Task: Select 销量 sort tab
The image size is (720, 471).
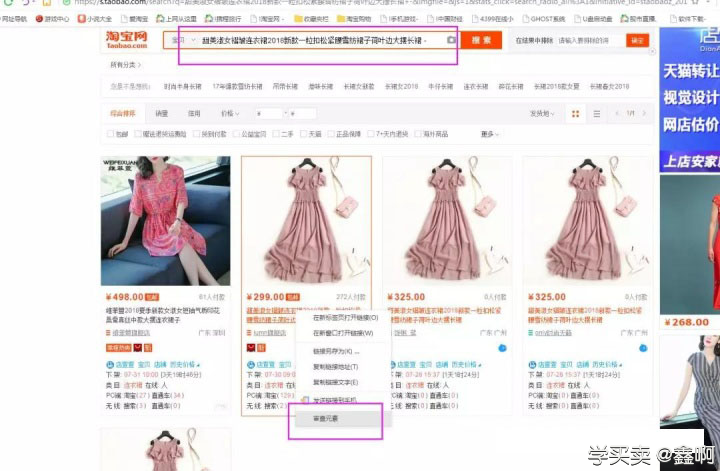Action: [161, 113]
